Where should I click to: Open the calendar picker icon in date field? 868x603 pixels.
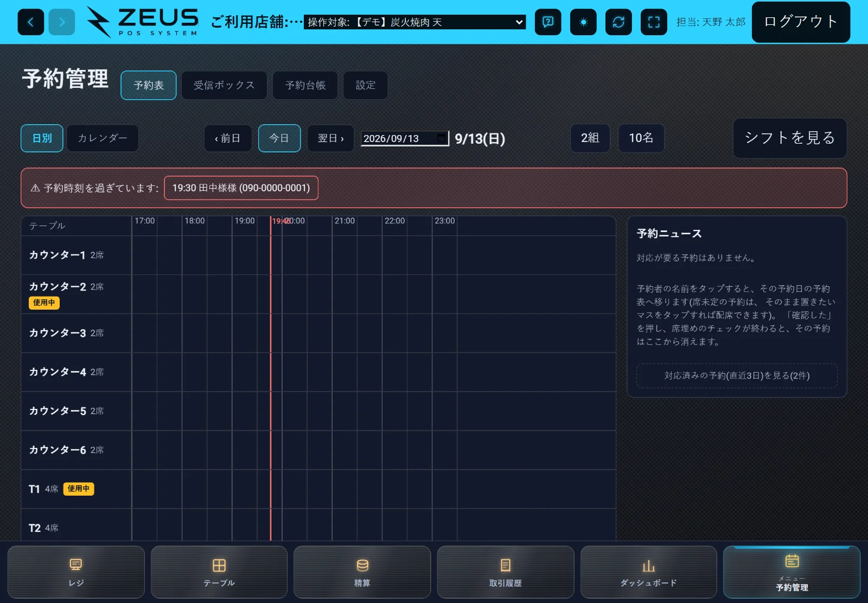[x=442, y=138]
